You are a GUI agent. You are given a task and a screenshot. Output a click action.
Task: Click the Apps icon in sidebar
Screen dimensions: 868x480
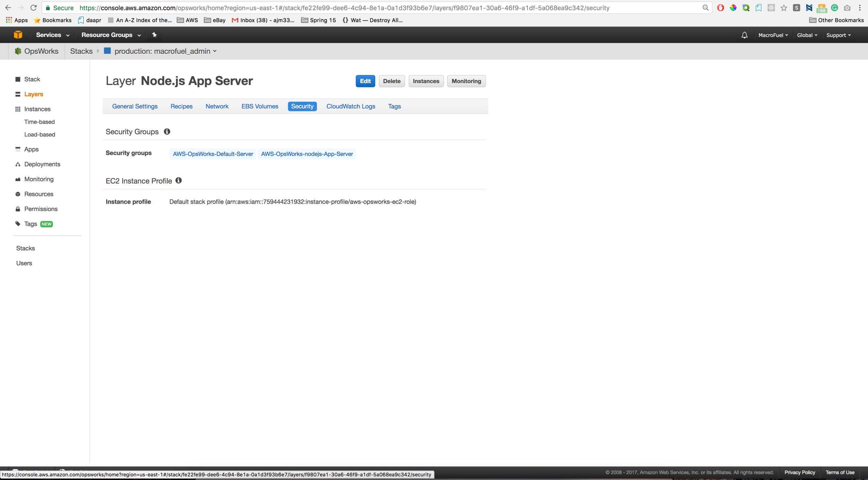18,149
